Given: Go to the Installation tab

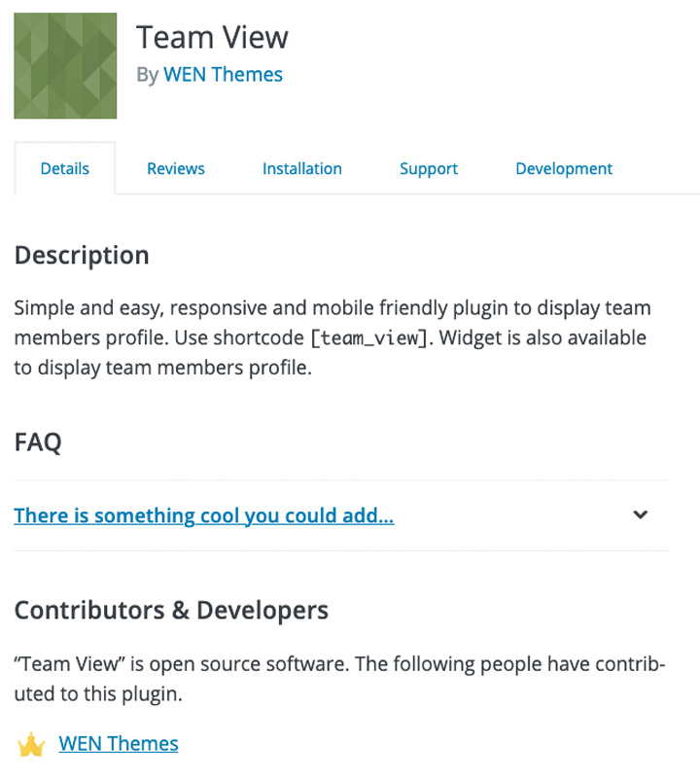Looking at the screenshot, I should pos(302,168).
